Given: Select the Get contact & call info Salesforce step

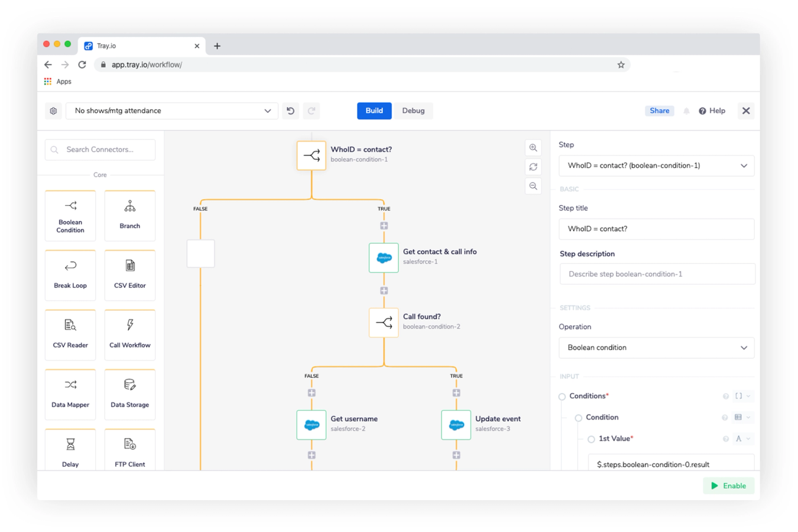Looking at the screenshot, I should point(384,258).
